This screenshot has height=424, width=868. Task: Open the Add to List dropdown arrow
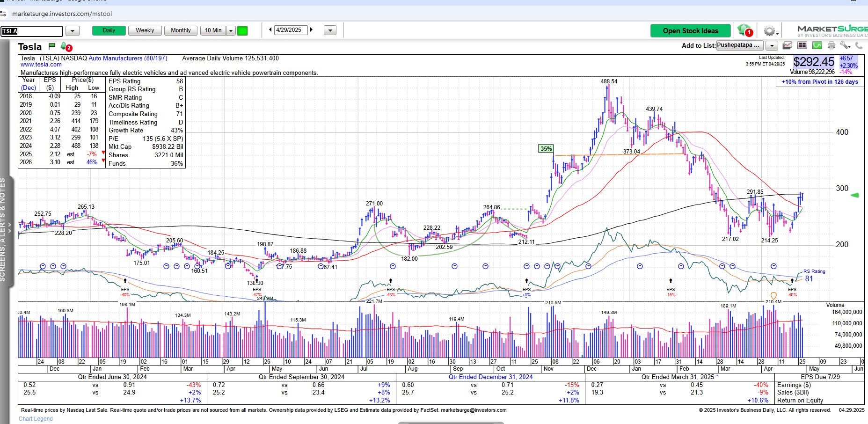772,45
